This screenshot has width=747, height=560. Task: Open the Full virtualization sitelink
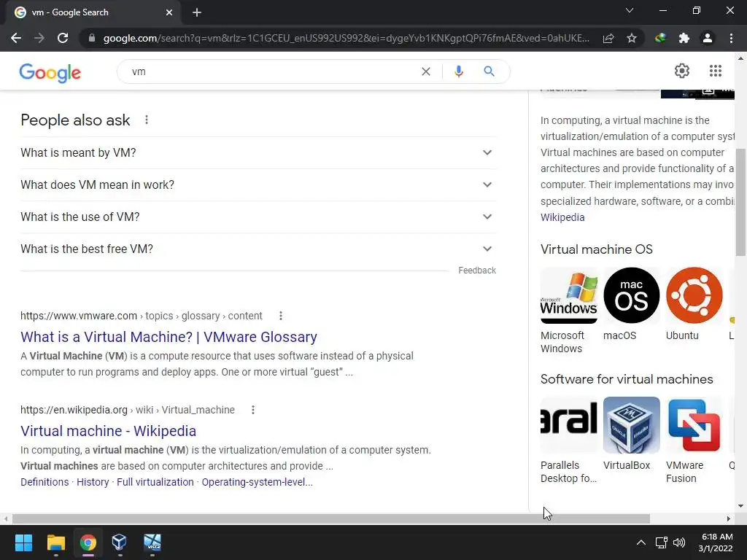[x=155, y=482]
